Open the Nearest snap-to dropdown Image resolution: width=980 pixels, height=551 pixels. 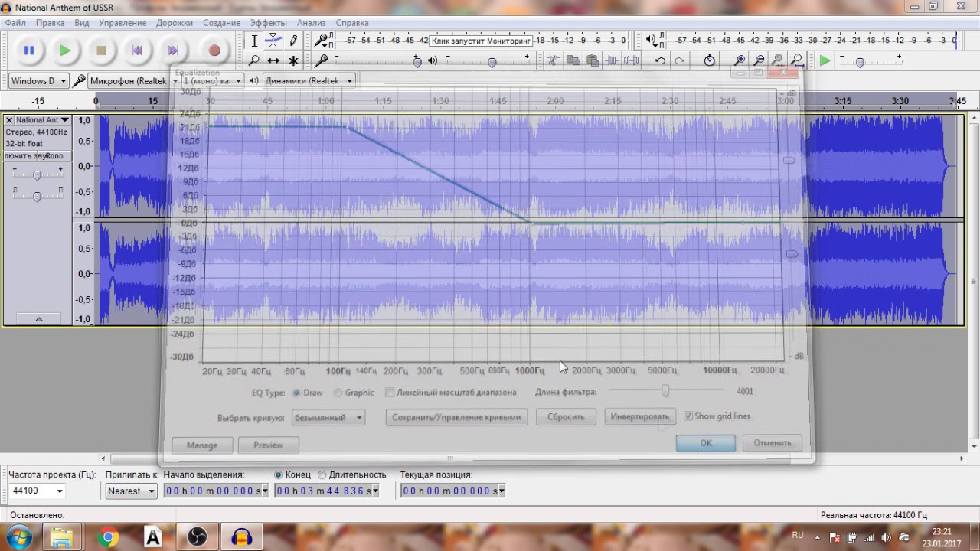click(x=131, y=491)
